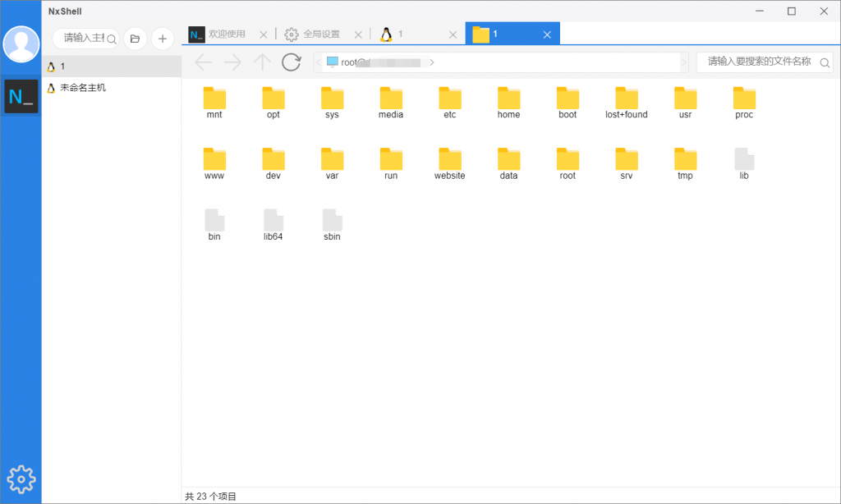Select the proc folder
841x504 pixels.
pyautogui.click(x=744, y=103)
